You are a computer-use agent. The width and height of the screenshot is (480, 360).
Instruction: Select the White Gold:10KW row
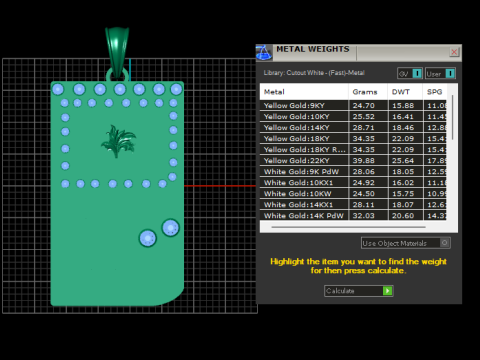pos(353,194)
